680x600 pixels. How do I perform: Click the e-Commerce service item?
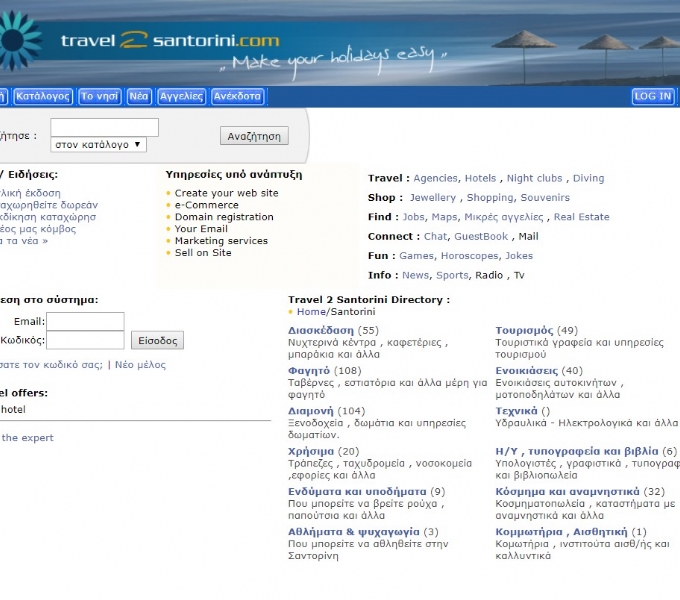(206, 205)
